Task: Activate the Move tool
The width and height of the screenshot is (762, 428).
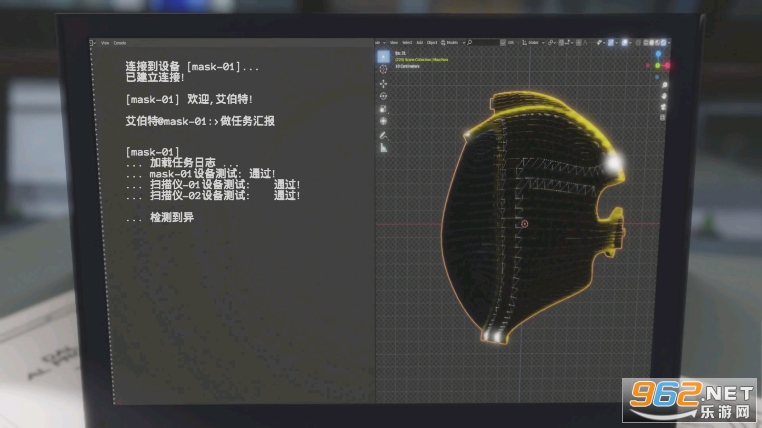Action: [x=384, y=83]
